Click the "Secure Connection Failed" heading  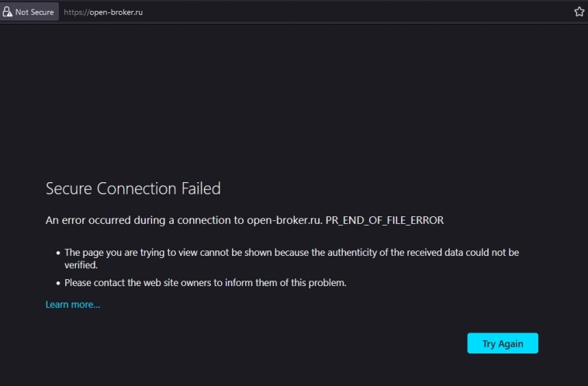133,188
